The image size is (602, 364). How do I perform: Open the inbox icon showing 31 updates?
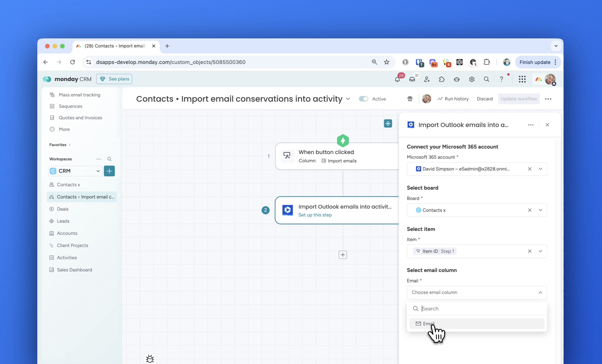coord(413,79)
